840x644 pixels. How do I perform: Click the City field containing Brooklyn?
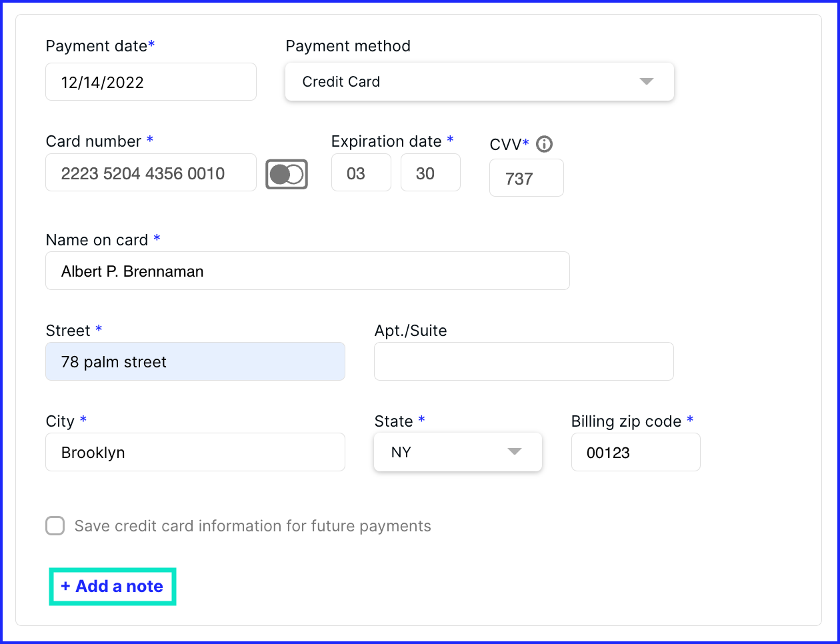pyautogui.click(x=195, y=452)
